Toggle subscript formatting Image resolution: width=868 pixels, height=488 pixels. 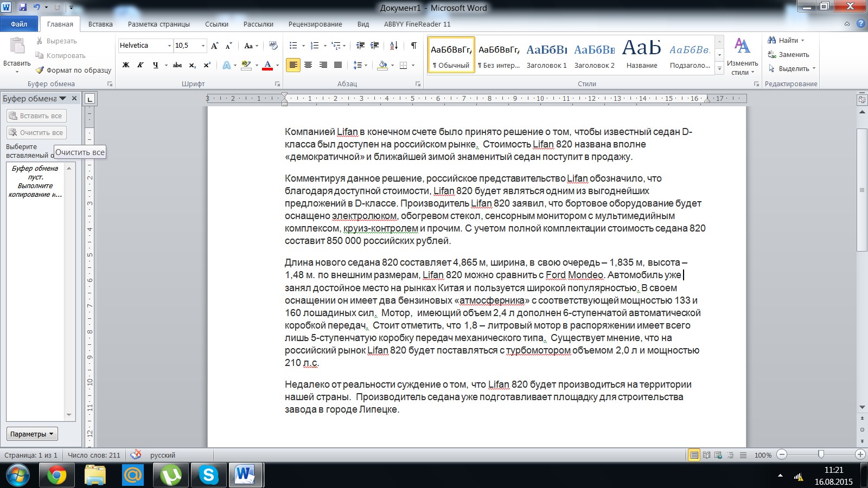pos(193,65)
